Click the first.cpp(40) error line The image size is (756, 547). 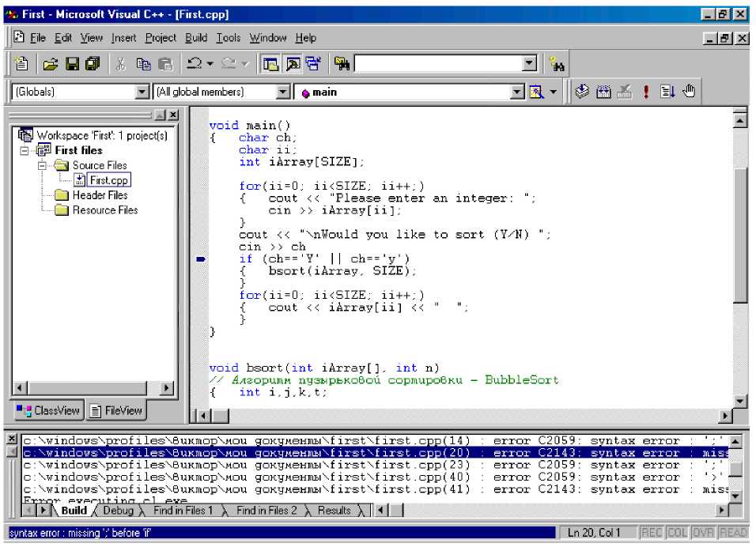click(375, 477)
